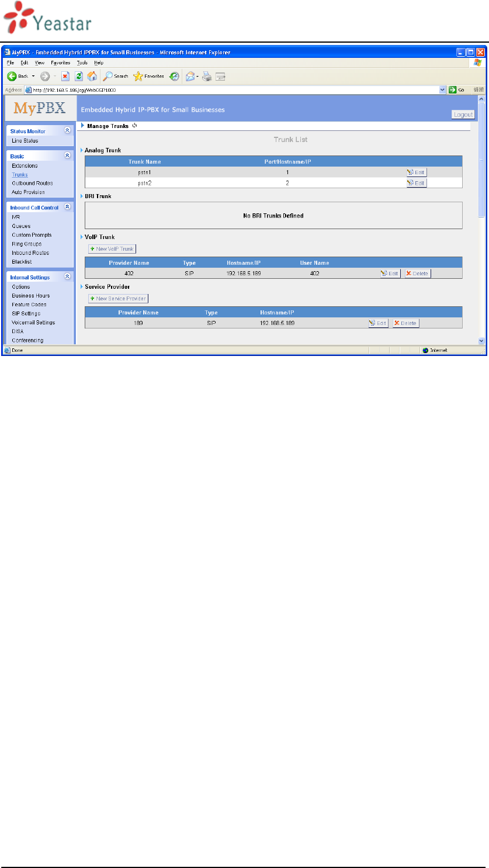Open Conferencing in sidebar

pos(27,340)
